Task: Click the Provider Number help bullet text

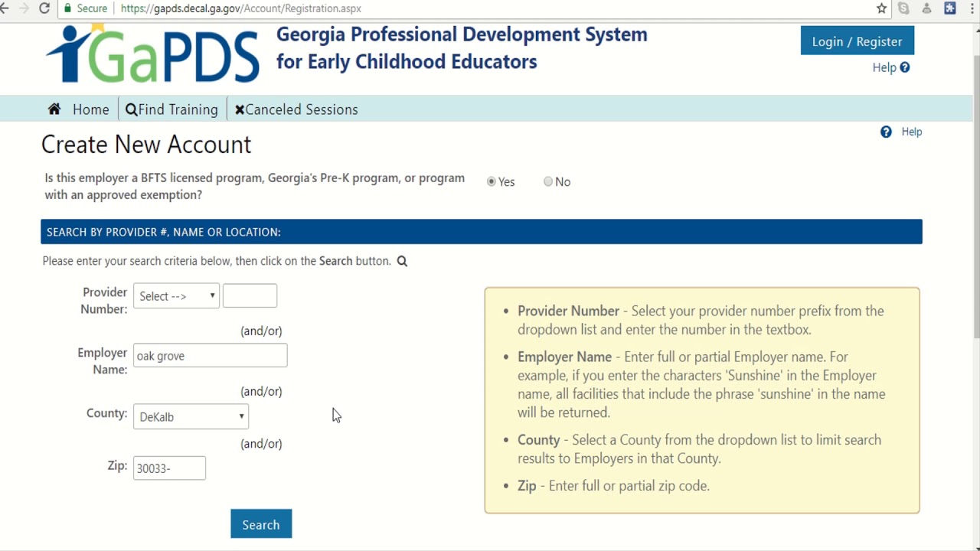Action: 701,320
